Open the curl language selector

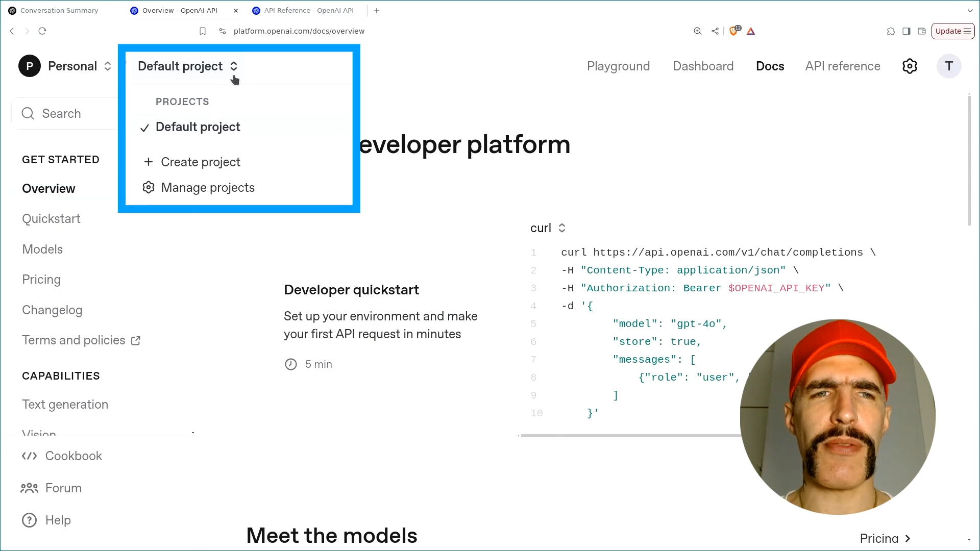point(548,228)
